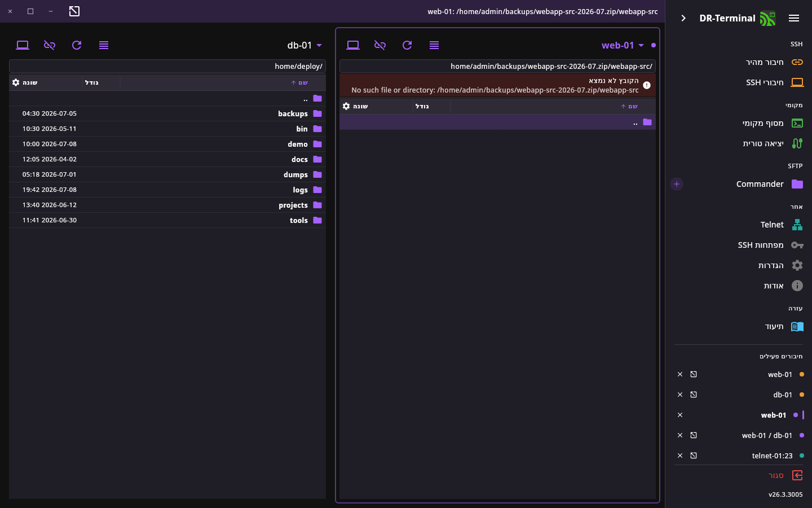Select the logs folder
The width and height of the screenshot is (812, 508).
pos(167,190)
